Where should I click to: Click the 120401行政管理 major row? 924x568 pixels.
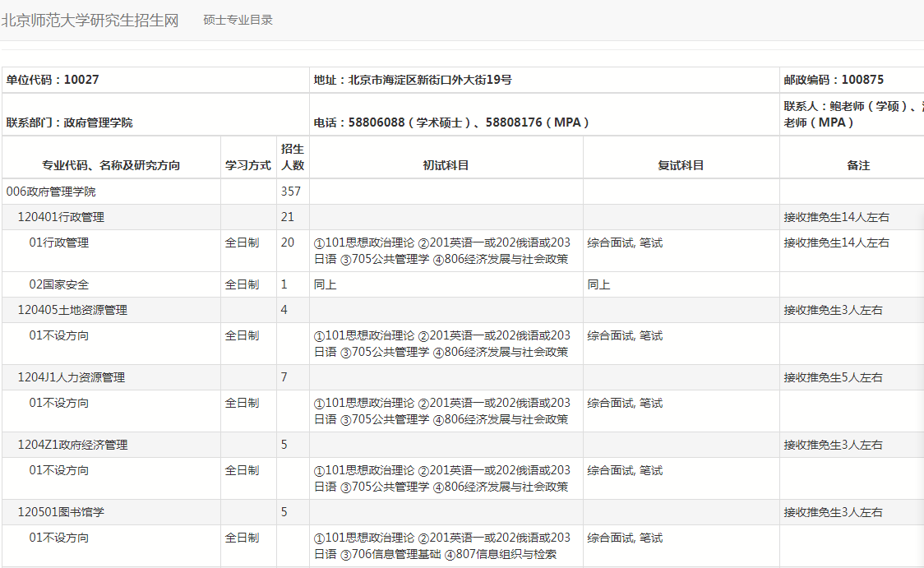tap(62, 218)
